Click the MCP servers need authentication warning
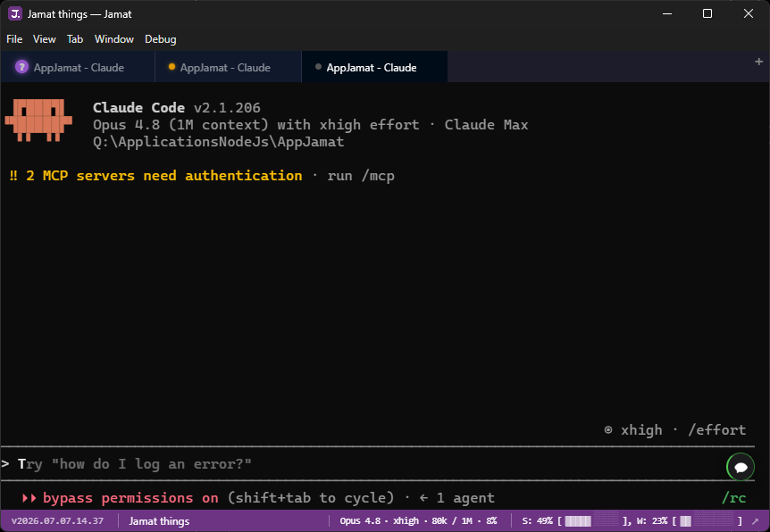770x532 pixels. (164, 176)
